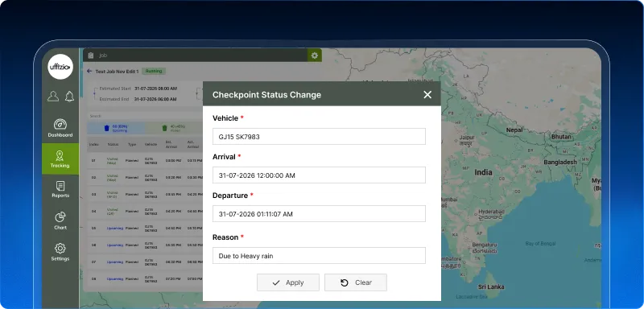Click the clipboard icon beside Job title
The width and height of the screenshot is (644, 309).
pyautogui.click(x=91, y=56)
